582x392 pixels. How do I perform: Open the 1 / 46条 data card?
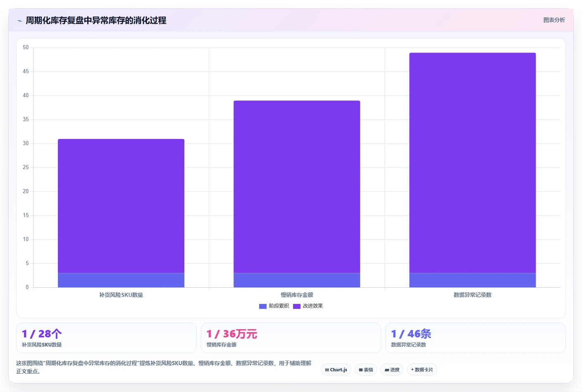tap(475, 338)
